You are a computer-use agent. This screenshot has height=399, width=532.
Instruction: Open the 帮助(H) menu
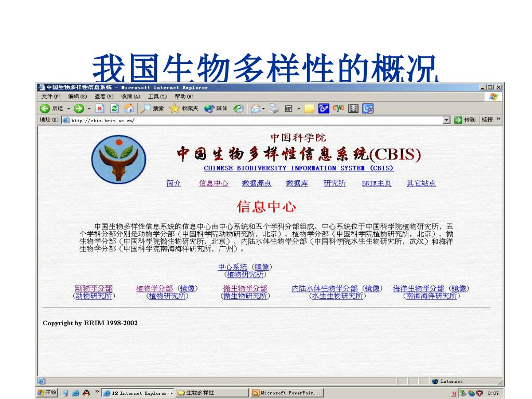(x=184, y=97)
